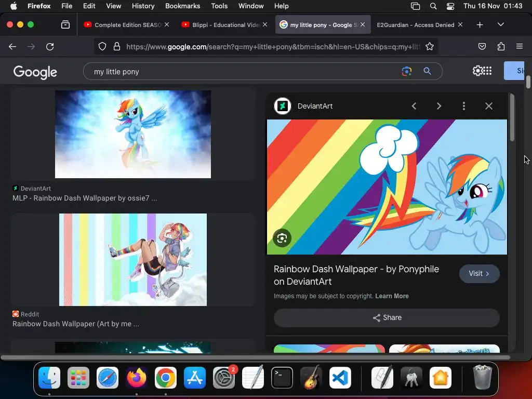This screenshot has height=399, width=532.
Task: Open the DeviantArt source logo in preview
Action: point(282,106)
